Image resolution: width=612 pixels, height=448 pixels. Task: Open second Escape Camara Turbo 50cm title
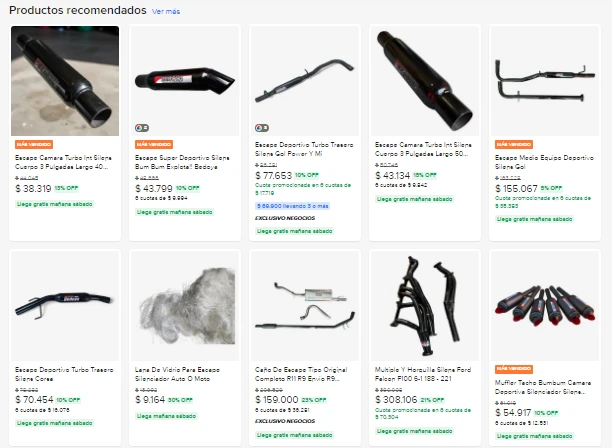pos(423,149)
